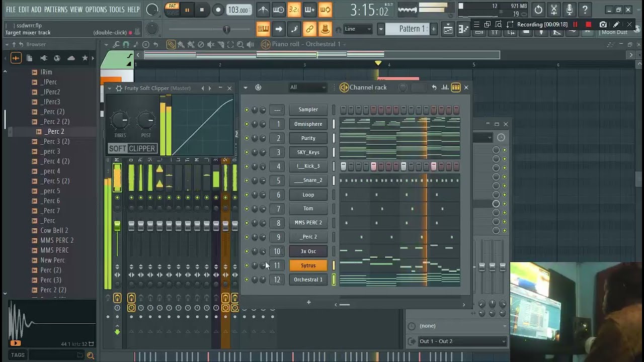644x362 pixels.
Task: Toggle the magnet snap icon in Piano roll
Action: [126, 44]
